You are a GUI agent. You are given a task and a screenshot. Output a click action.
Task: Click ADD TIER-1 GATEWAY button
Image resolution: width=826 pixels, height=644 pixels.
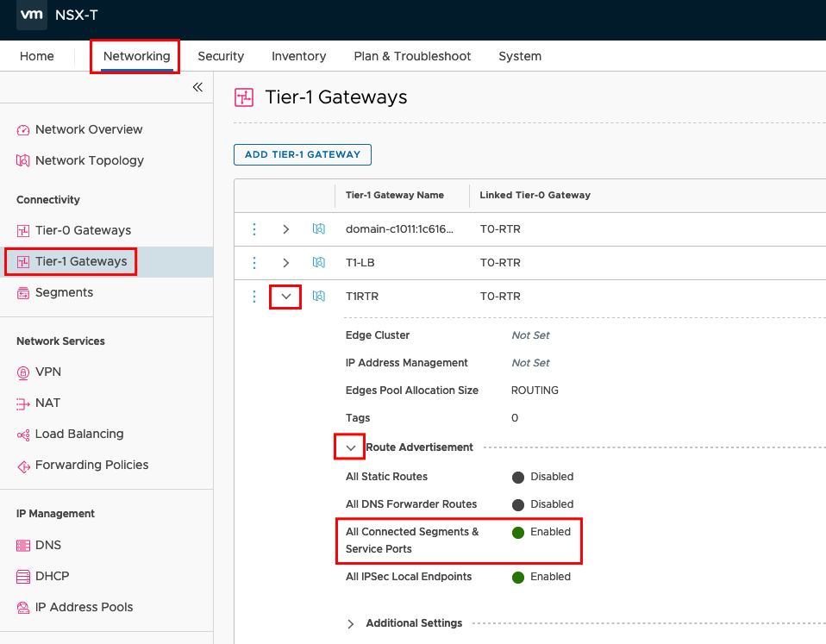tap(303, 154)
